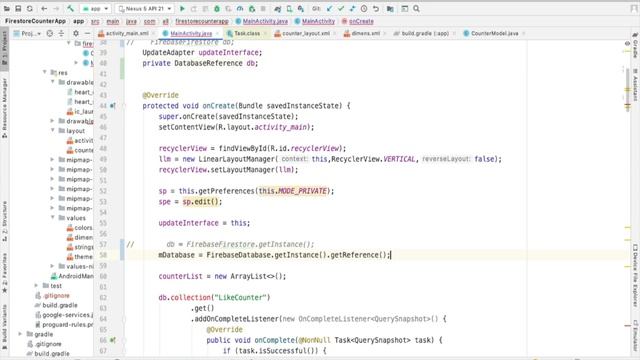Click the Git Update Project blue arrow icon
The width and height of the screenshot is (640, 360).
(x=329, y=9)
